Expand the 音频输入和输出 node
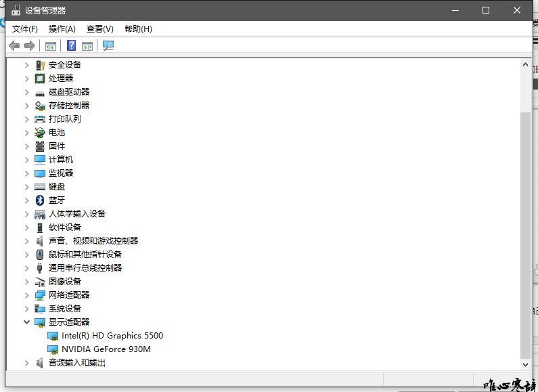The height and width of the screenshot is (392, 538). (26, 363)
